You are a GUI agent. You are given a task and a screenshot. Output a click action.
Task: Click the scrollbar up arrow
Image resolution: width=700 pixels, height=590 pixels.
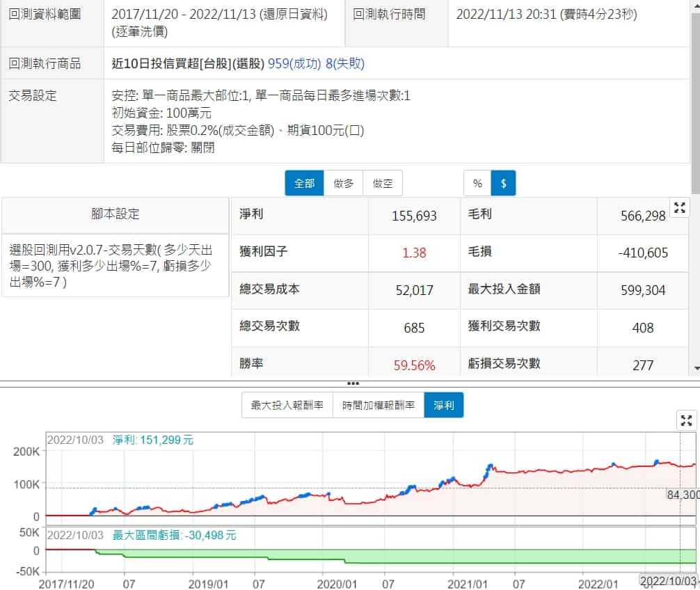click(x=695, y=6)
